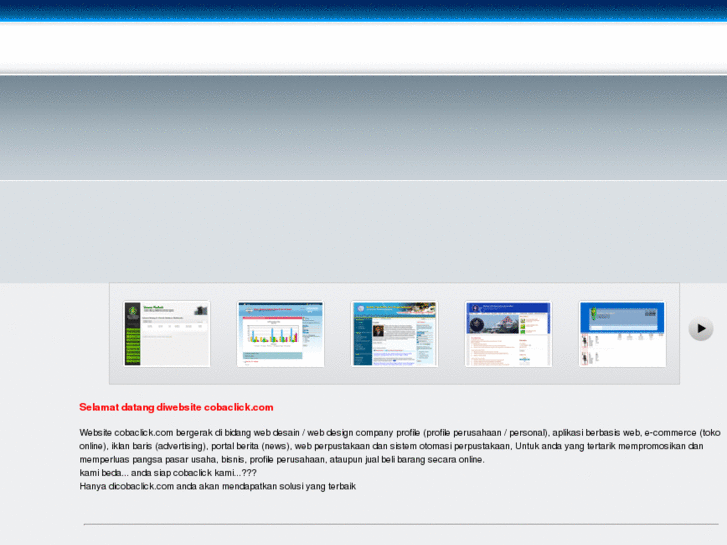Open the thumbnail showing a colorful bar chart

pos(281,334)
